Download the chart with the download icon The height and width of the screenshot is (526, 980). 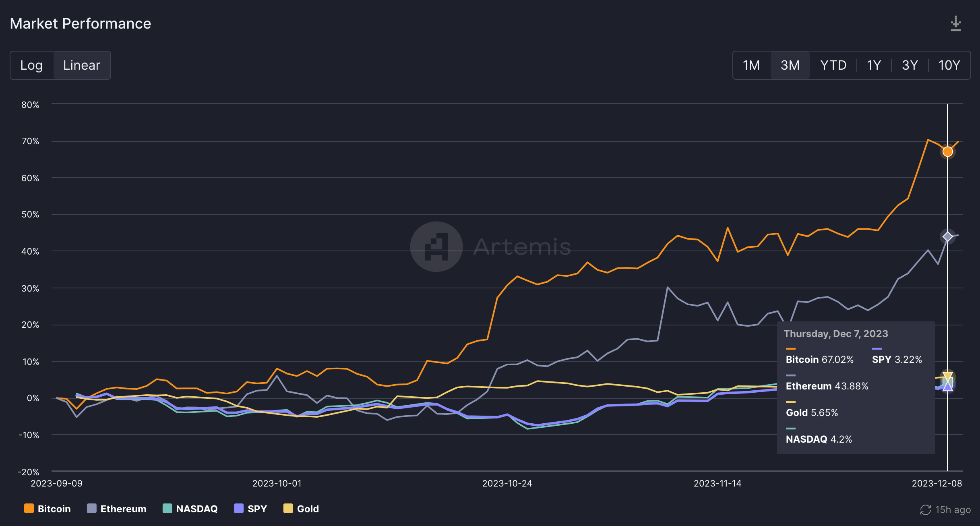coord(955,24)
